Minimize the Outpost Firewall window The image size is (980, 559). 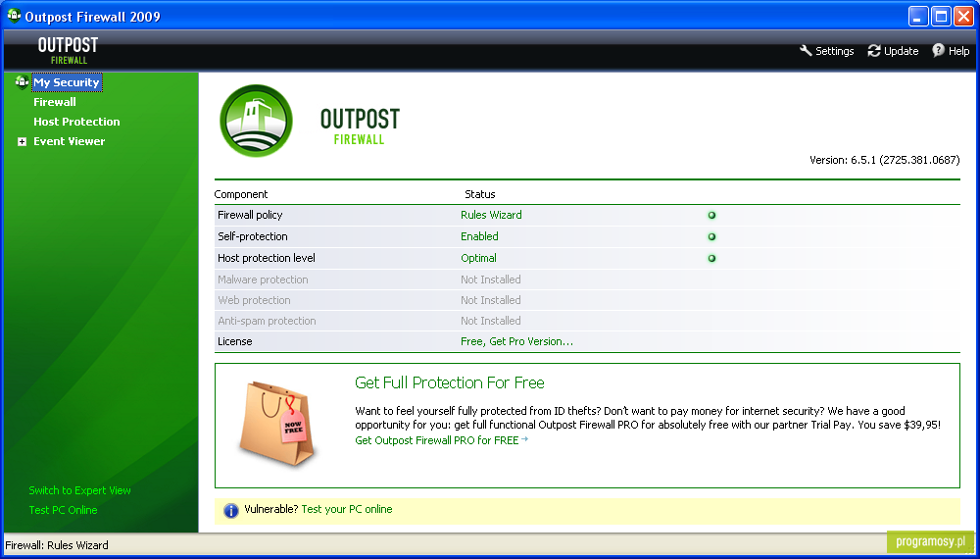[918, 16]
